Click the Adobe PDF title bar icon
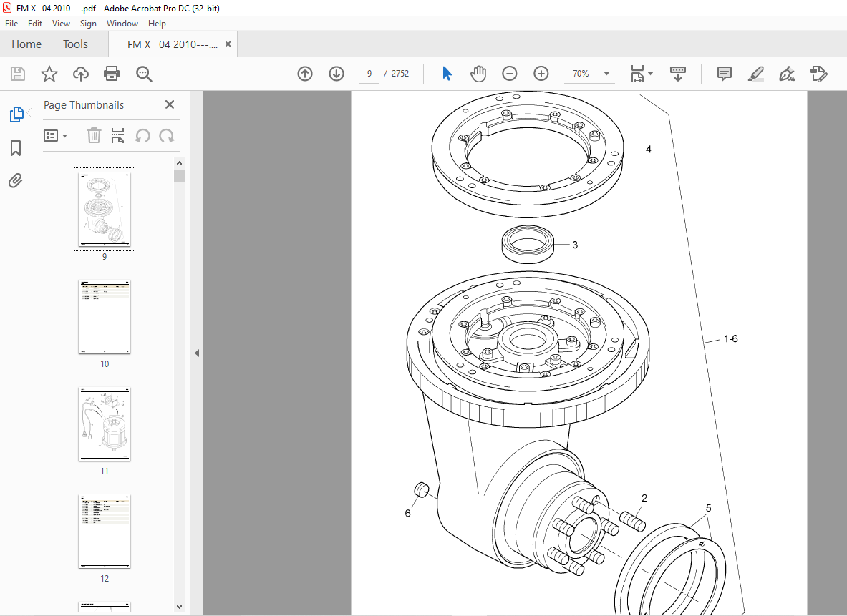847x616 pixels. coord(7,8)
